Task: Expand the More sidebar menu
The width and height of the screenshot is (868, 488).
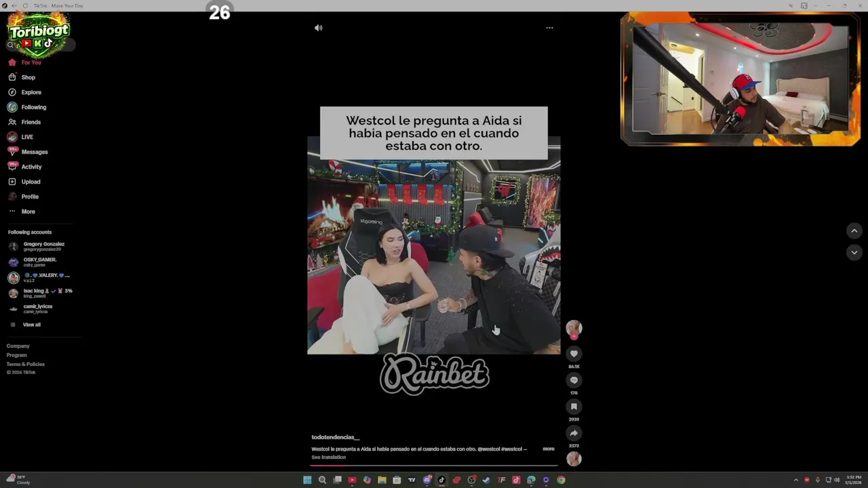Action: tap(22, 211)
